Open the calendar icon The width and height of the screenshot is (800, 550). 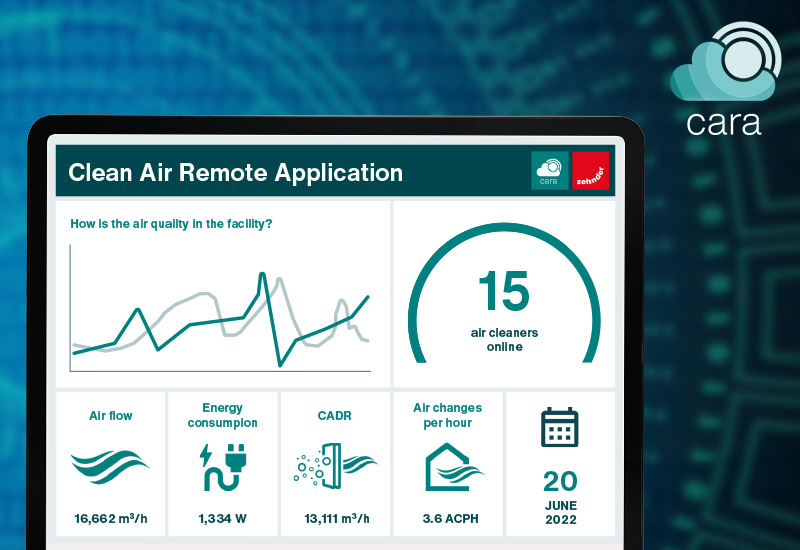[560, 427]
